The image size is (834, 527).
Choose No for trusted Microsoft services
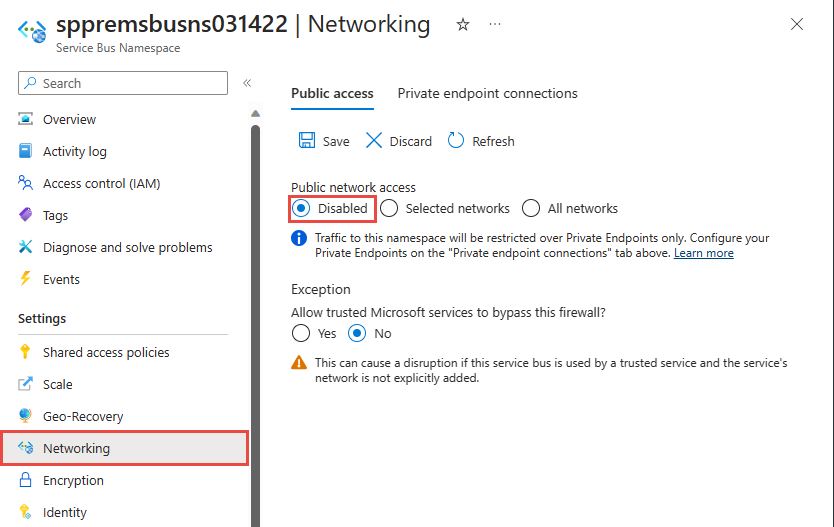click(357, 333)
